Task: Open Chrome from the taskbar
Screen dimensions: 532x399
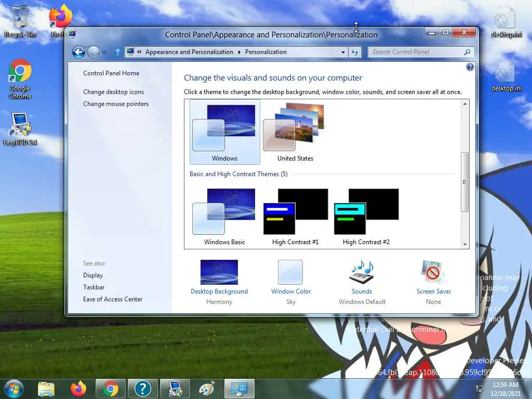Action: pos(111,389)
